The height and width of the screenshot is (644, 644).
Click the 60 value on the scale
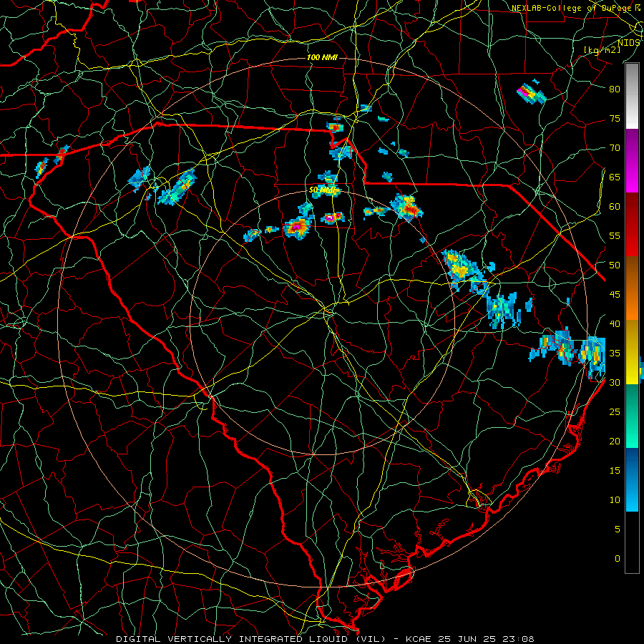[615, 207]
